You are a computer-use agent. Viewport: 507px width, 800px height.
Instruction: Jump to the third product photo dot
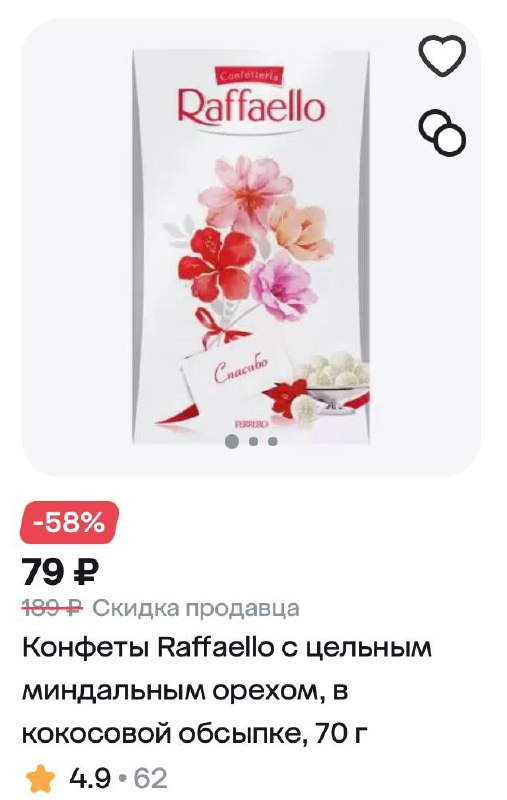pos(273,441)
